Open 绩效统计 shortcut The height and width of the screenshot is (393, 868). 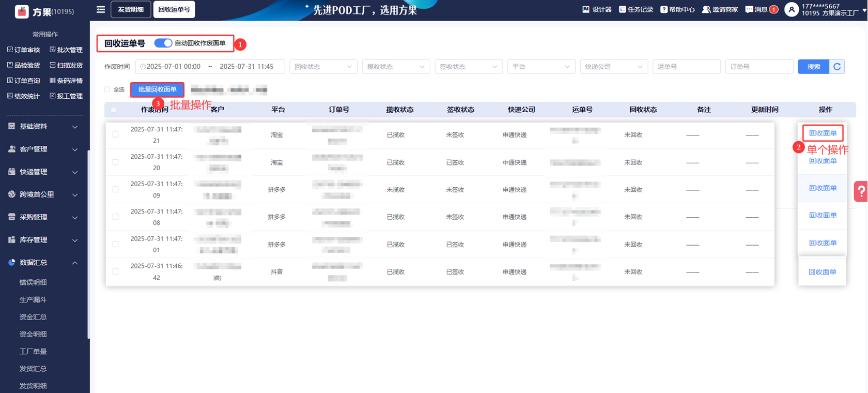click(23, 96)
